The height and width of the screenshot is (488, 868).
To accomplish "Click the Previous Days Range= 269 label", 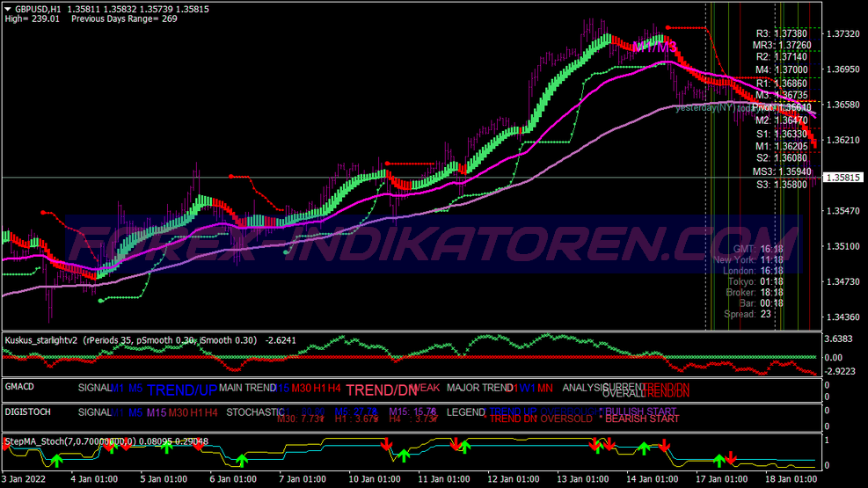I will [124, 18].
